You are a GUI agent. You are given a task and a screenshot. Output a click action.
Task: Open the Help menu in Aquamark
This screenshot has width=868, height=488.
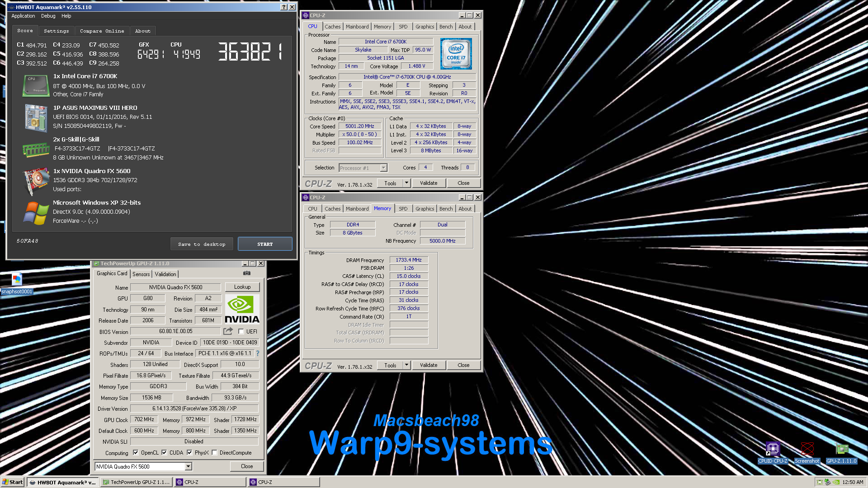coord(66,16)
